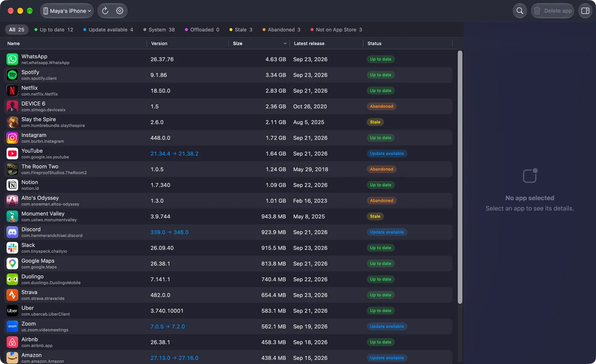Viewport: 596px width, 364px height.
Task: Filter by Stale 3
Action: click(x=241, y=30)
